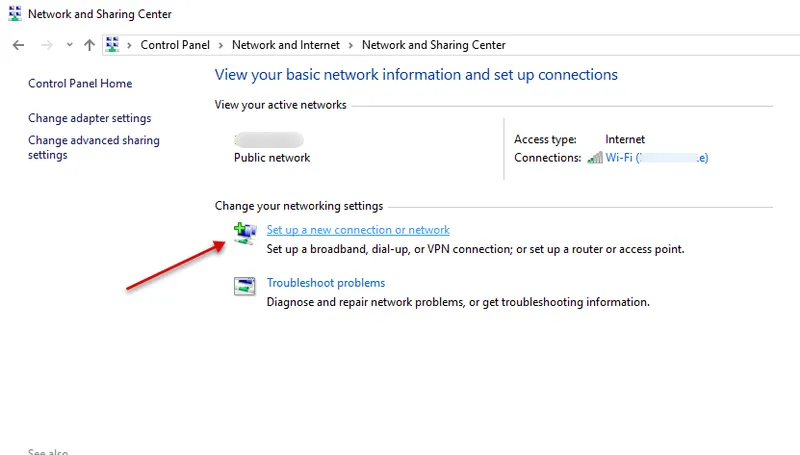
Task: Go up one level with the Up arrow
Action: [90, 45]
